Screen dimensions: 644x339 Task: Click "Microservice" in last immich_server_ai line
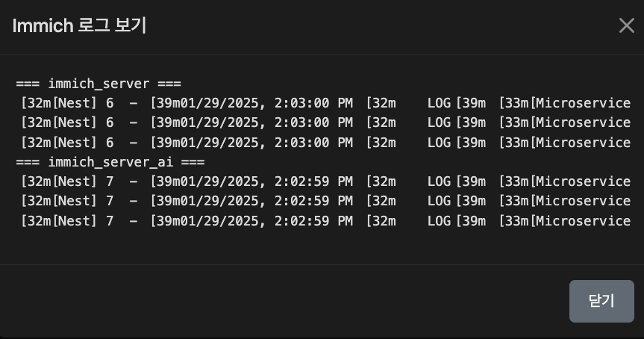pos(583,220)
